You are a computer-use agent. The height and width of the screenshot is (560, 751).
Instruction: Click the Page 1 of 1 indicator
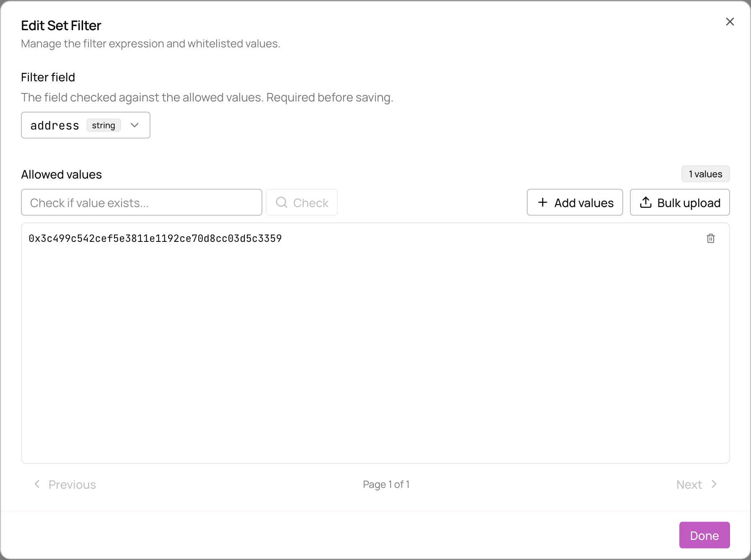[386, 485]
